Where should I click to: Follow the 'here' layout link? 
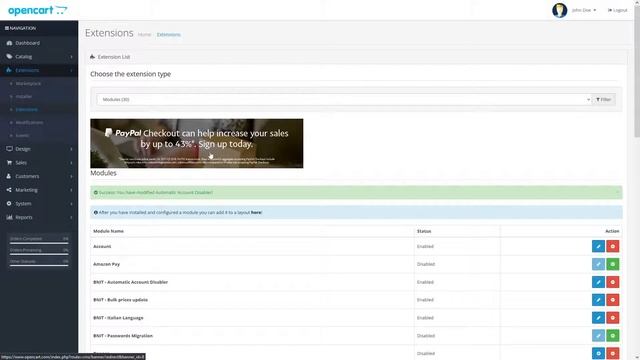tap(256, 212)
